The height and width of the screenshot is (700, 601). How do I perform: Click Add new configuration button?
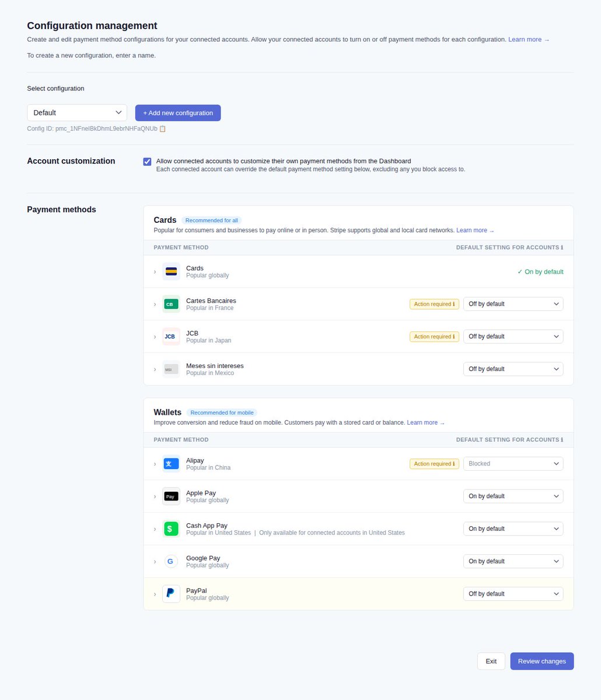(178, 113)
